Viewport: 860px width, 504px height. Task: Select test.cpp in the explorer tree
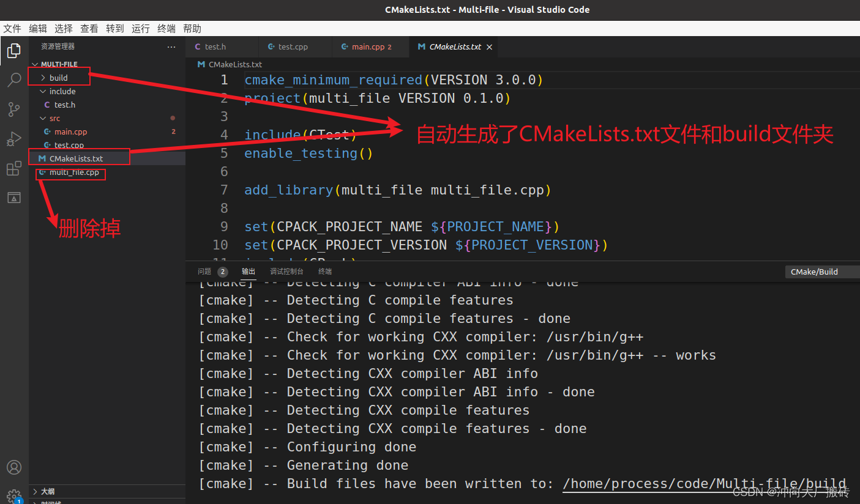[107, 146]
